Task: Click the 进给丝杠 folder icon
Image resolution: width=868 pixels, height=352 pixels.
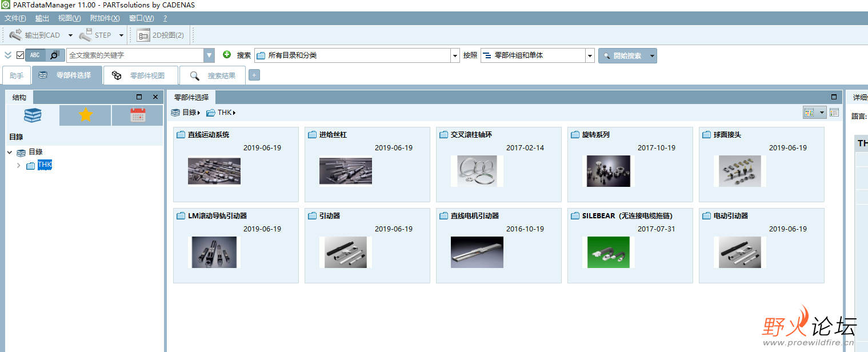Action: (312, 135)
